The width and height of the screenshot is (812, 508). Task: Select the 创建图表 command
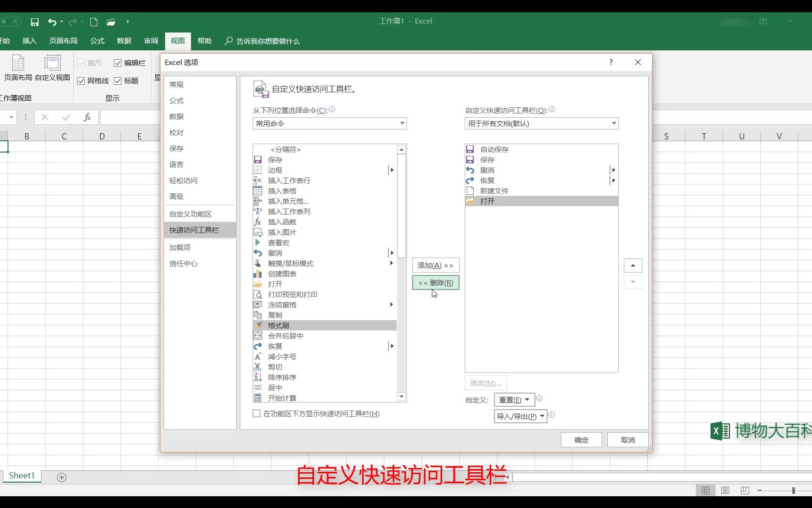(325, 274)
